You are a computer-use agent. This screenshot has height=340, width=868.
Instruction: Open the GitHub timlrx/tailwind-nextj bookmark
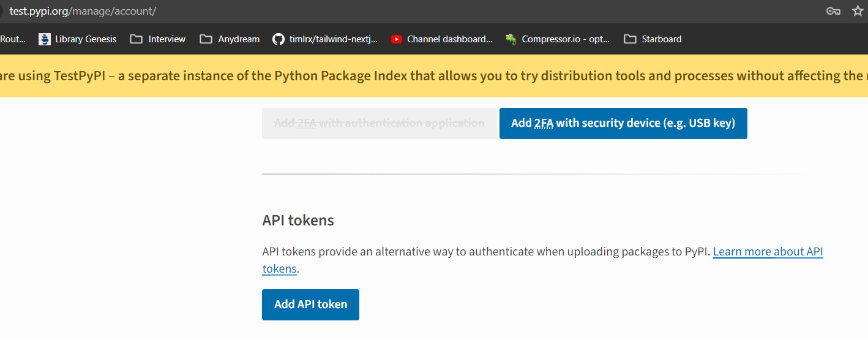click(x=325, y=39)
